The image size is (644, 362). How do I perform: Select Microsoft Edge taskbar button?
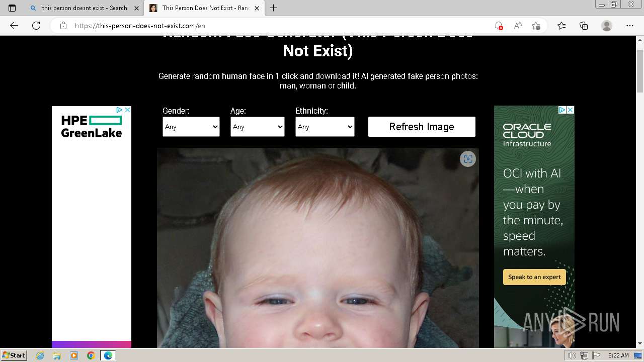tap(108, 355)
